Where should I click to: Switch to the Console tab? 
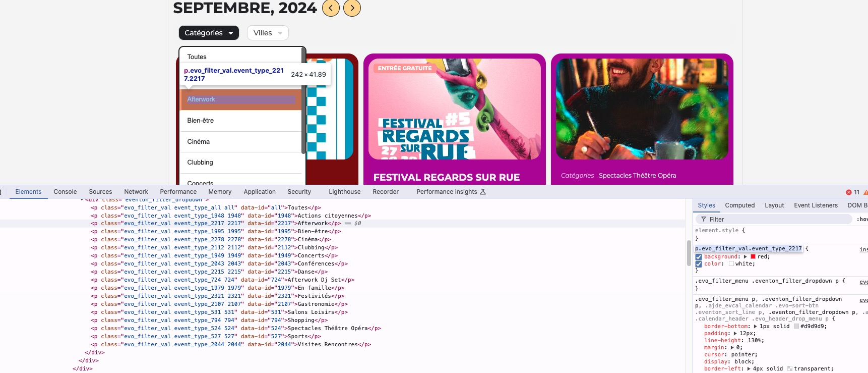[x=65, y=192]
